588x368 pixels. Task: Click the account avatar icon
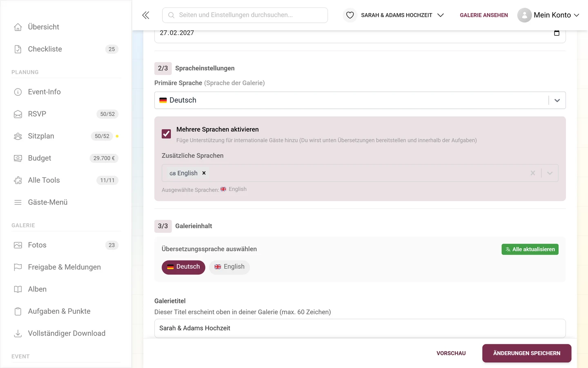(524, 15)
